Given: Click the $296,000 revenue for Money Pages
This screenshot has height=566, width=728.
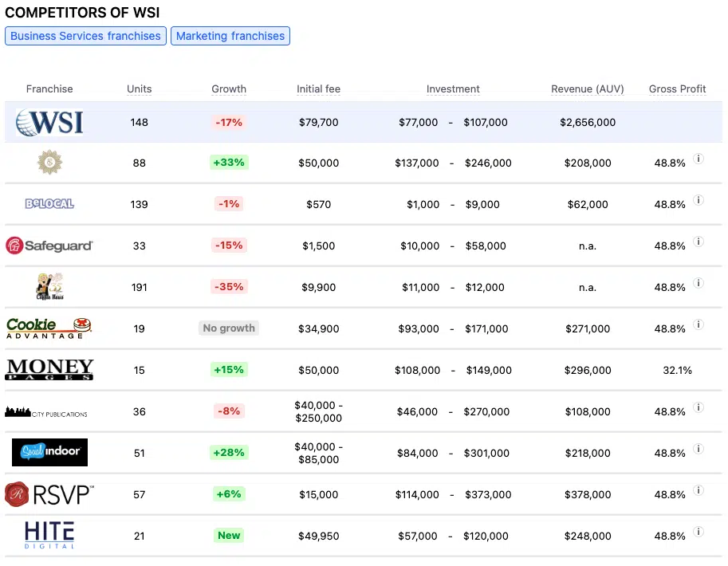Looking at the screenshot, I should 588,370.
